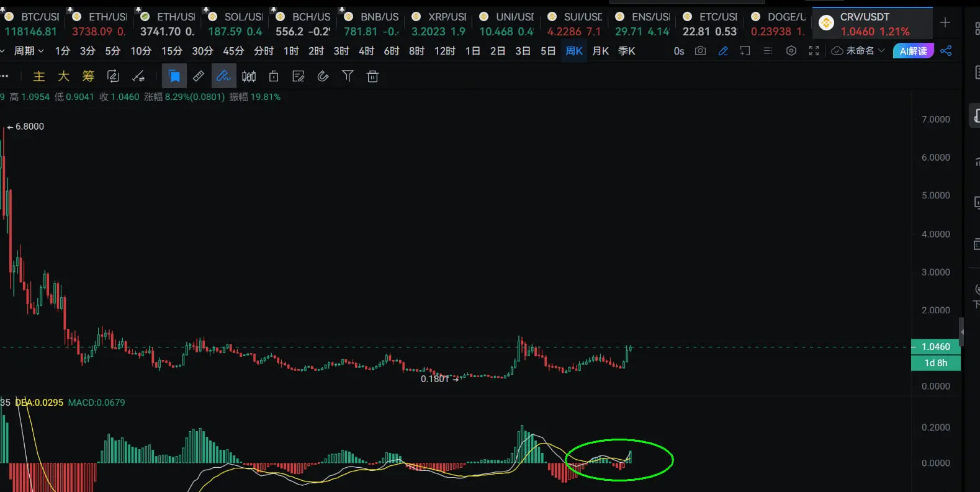Screen dimensions: 980x492
Task: Click the three-dots more tools icon
Action: coord(4,76)
